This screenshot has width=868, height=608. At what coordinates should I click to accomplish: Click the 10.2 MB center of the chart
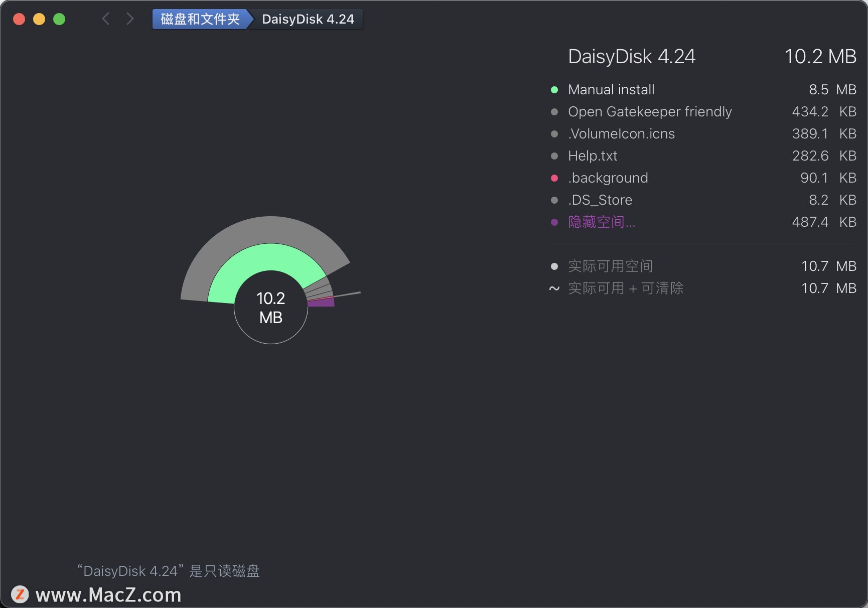271,308
